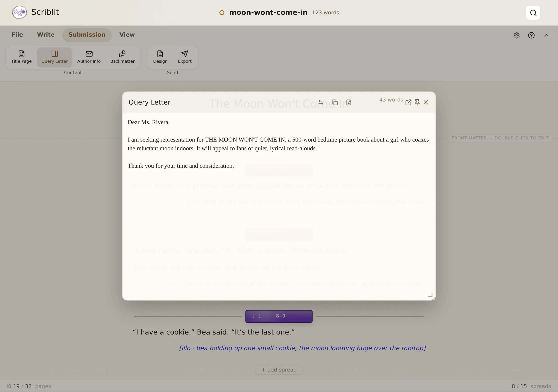Copy the query letter text

pos(335,103)
